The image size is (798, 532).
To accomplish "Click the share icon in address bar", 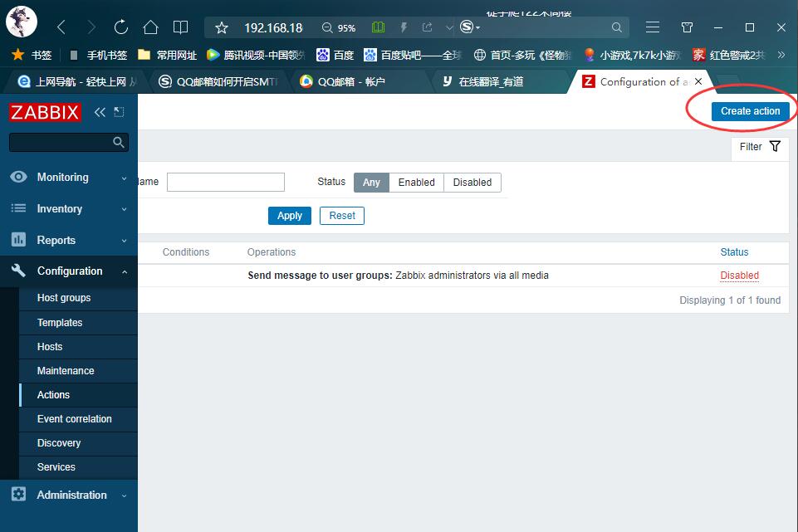I will (427, 27).
